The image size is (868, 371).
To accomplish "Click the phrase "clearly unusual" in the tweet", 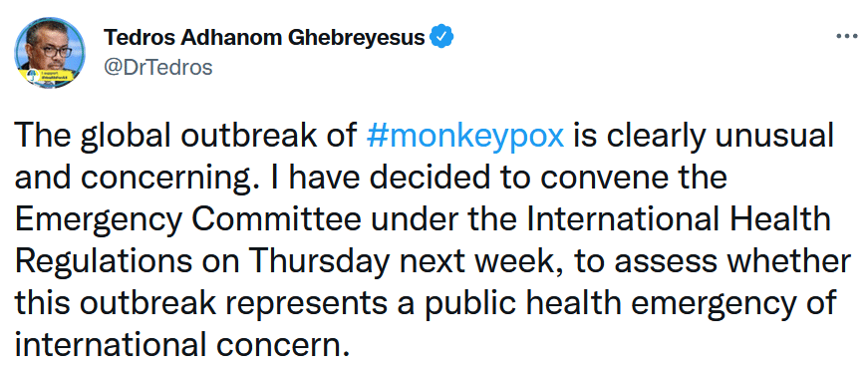I will pos(715,138).
